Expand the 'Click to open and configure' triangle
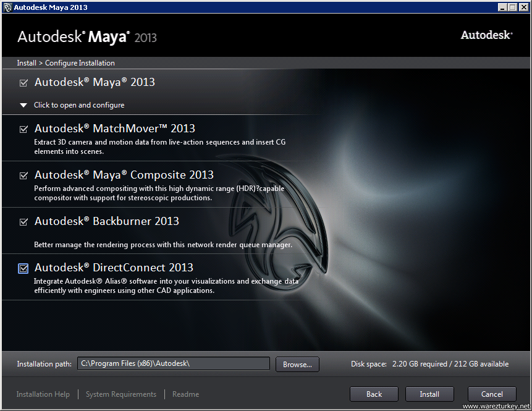532x411 pixels. tap(23, 105)
